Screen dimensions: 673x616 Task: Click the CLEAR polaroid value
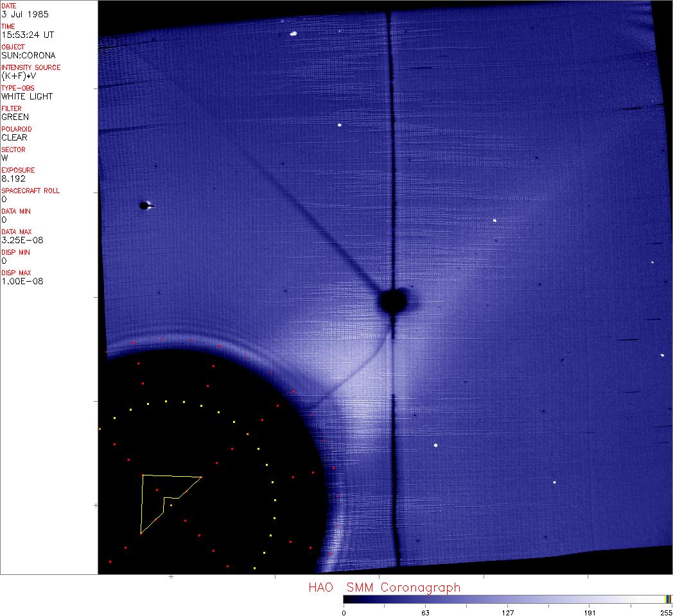tap(14, 137)
